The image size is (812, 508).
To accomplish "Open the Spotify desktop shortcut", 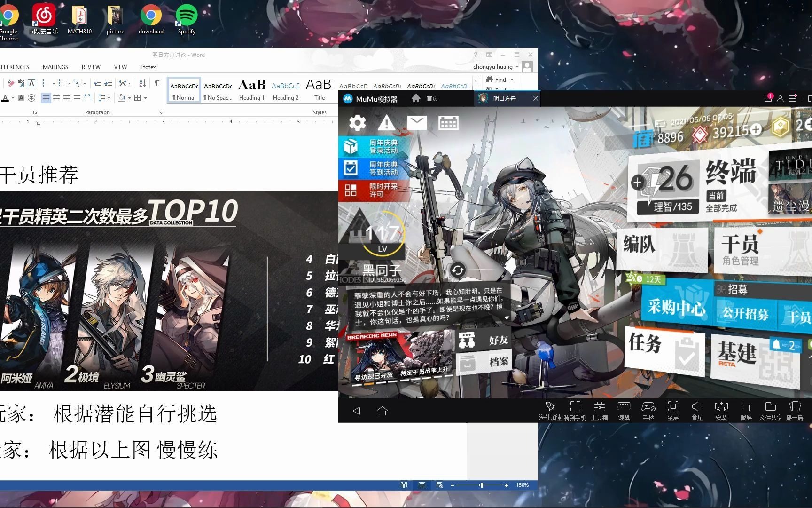I will coord(187,19).
